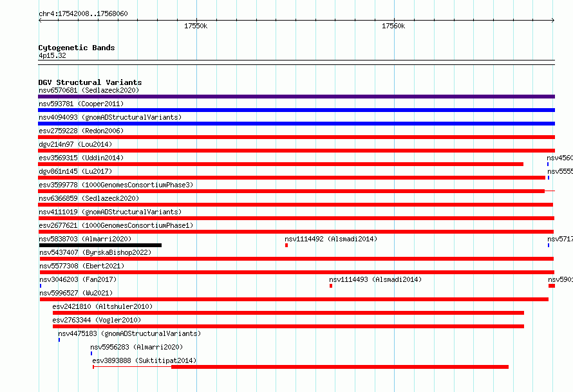
Task: Open nsv4094093 (gnomADStructuralVariants) label
Action: 110,117
